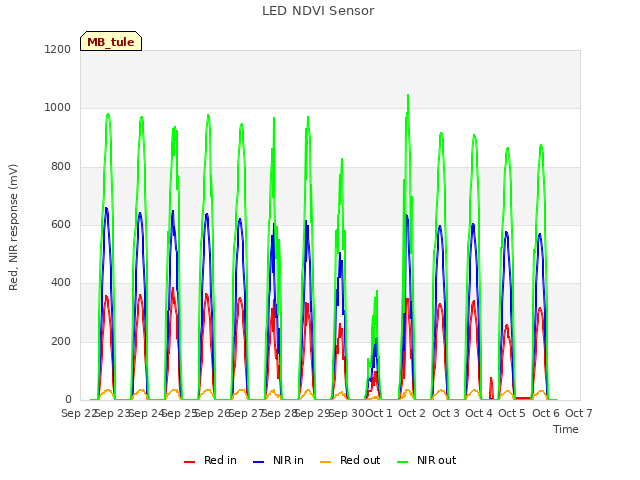Screen dimensions: 640x480
Task: Click the Time x-axis label
Action: [566, 429]
